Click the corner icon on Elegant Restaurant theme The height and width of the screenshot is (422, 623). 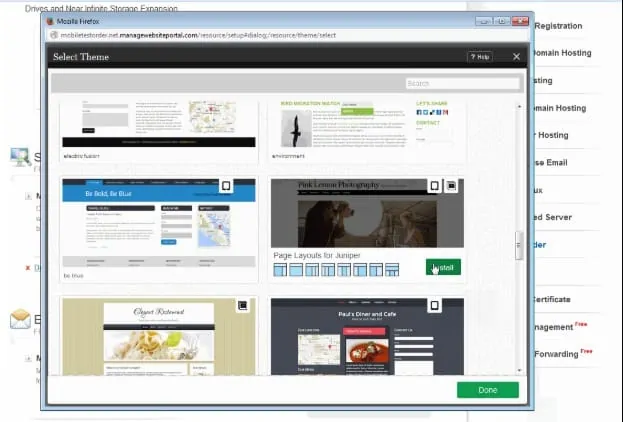pos(242,305)
